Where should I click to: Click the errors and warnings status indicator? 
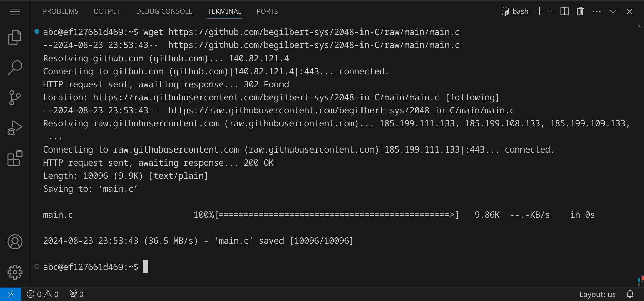coord(43,294)
